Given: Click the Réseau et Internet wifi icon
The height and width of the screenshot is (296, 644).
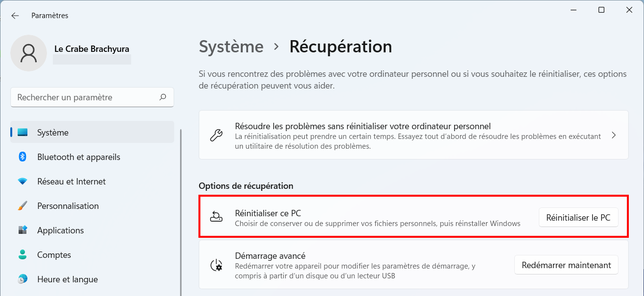Looking at the screenshot, I should coord(23,182).
